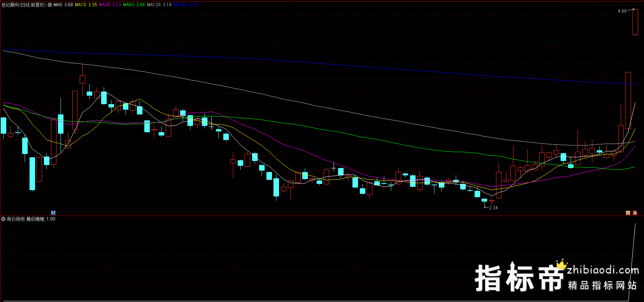Screen dimensions: 644x302
Task: Expand the 竞价绝地 indicator dropdown arrow
Action: 3,219
